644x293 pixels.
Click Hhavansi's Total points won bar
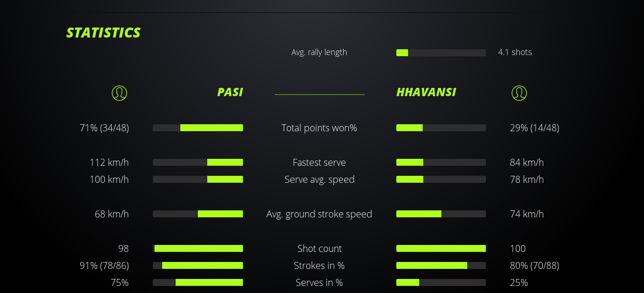[x=441, y=128]
